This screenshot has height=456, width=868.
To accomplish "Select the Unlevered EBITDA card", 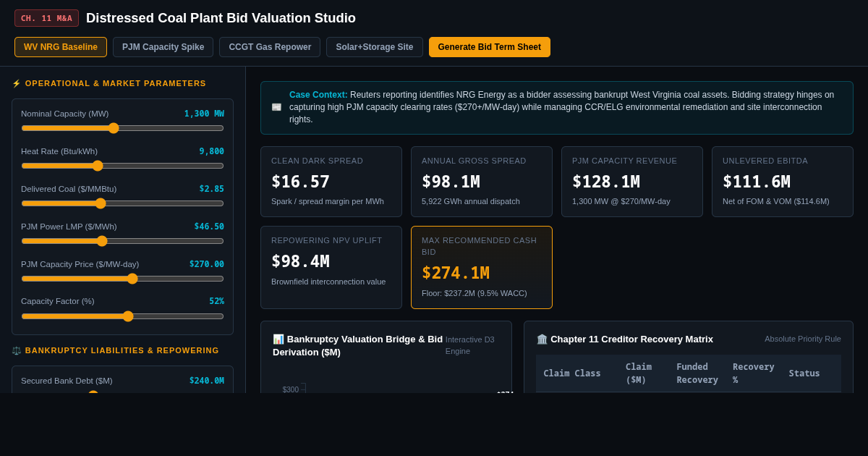I will 783,182.
